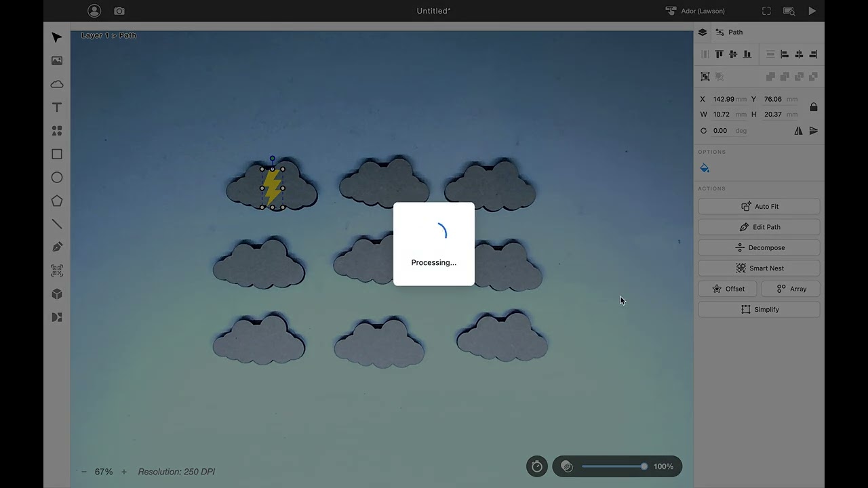Open the shapes elements tool

(x=57, y=131)
